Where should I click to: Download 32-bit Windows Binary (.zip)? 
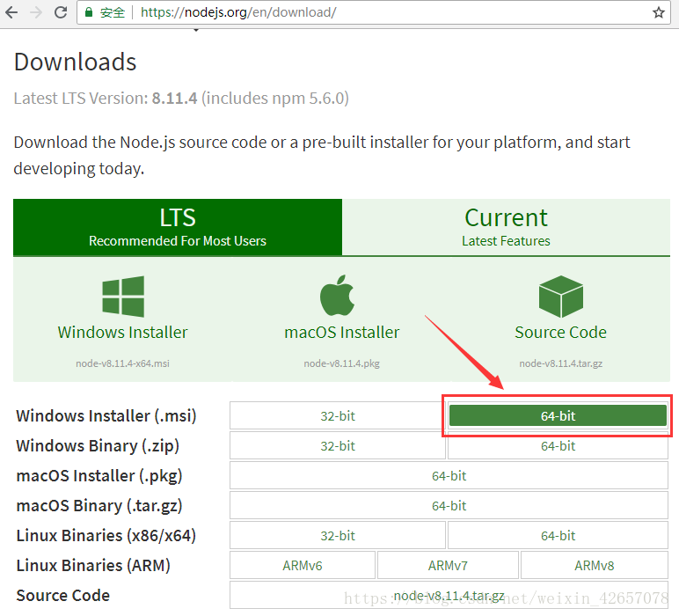pyautogui.click(x=338, y=446)
